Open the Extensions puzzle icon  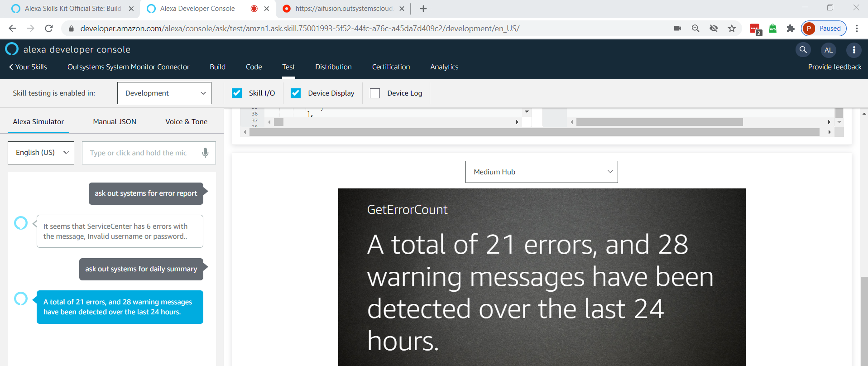[x=791, y=29]
